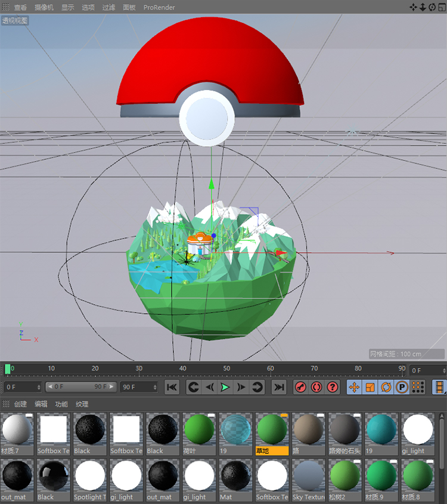Select the 材质.7 material
The width and height of the screenshot is (447, 504).
pyautogui.click(x=17, y=434)
